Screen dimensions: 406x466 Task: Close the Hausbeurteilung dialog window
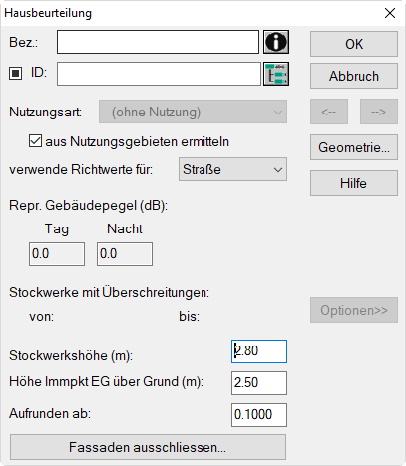point(390,13)
